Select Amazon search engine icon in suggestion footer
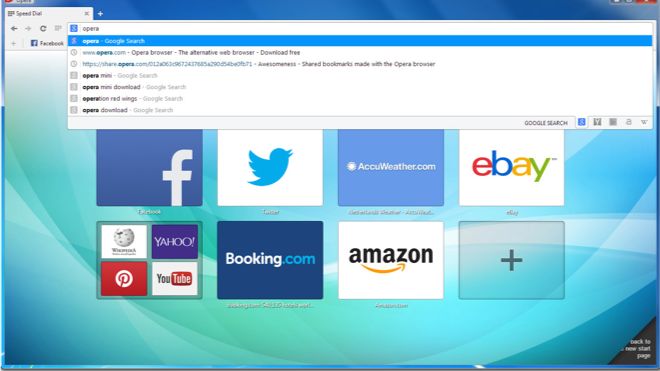 pos(628,122)
